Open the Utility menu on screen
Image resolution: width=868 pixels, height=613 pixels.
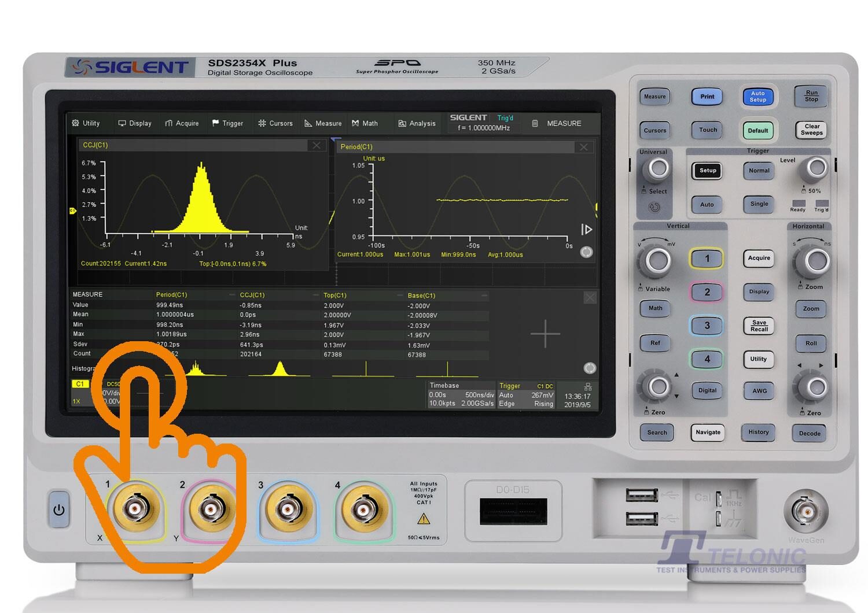tap(86, 123)
